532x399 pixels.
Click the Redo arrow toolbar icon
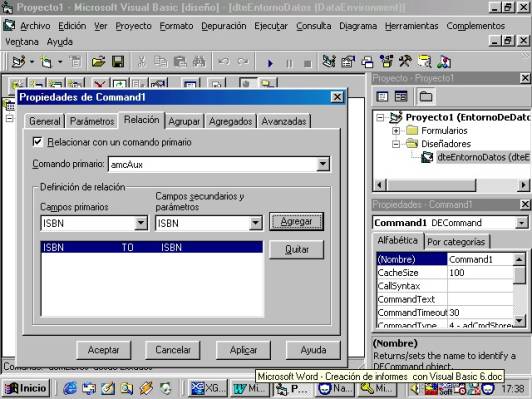[x=243, y=62]
